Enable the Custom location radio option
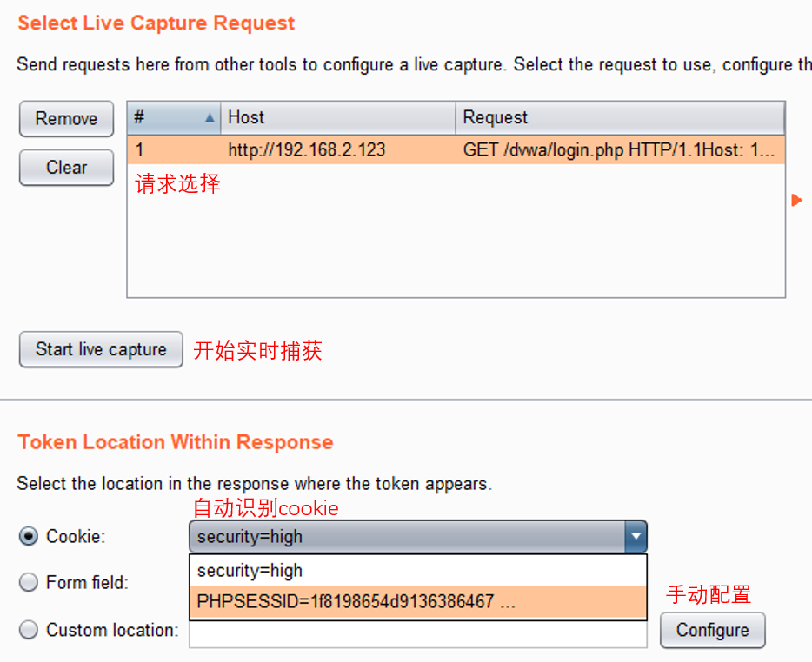812x662 pixels. (x=29, y=630)
